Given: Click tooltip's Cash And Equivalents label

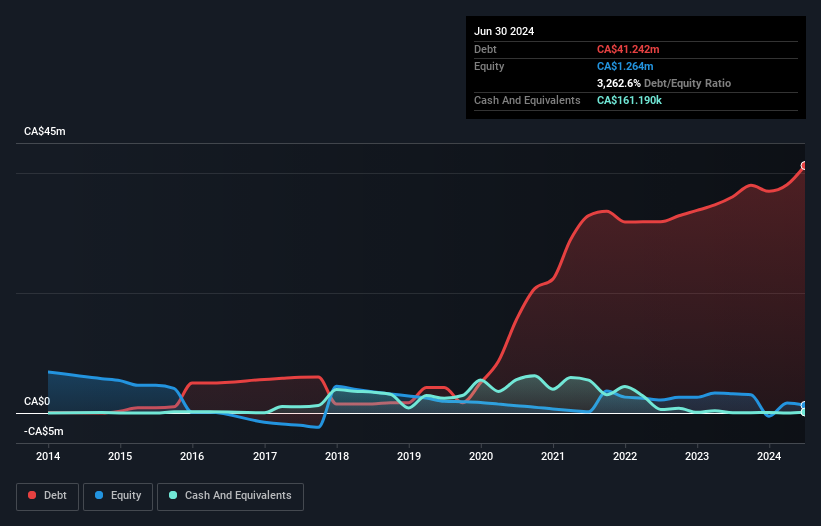Looking at the screenshot, I should [527, 100].
